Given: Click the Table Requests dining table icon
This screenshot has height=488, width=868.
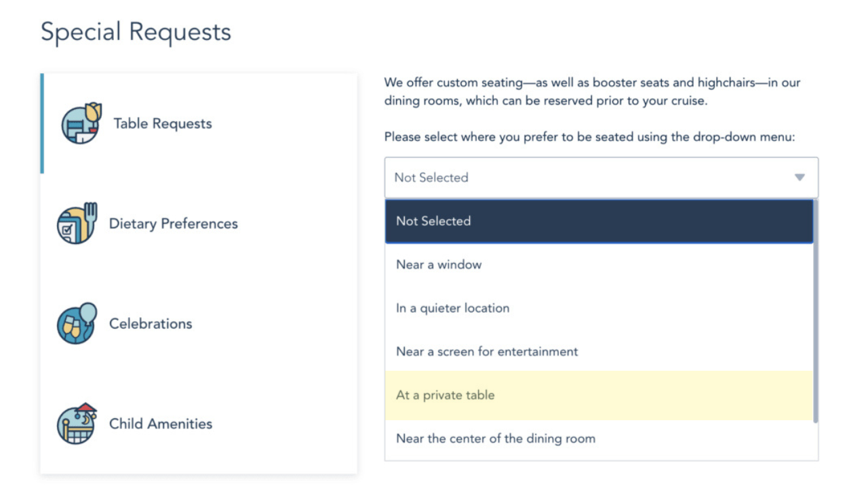Looking at the screenshot, I should point(81,123).
